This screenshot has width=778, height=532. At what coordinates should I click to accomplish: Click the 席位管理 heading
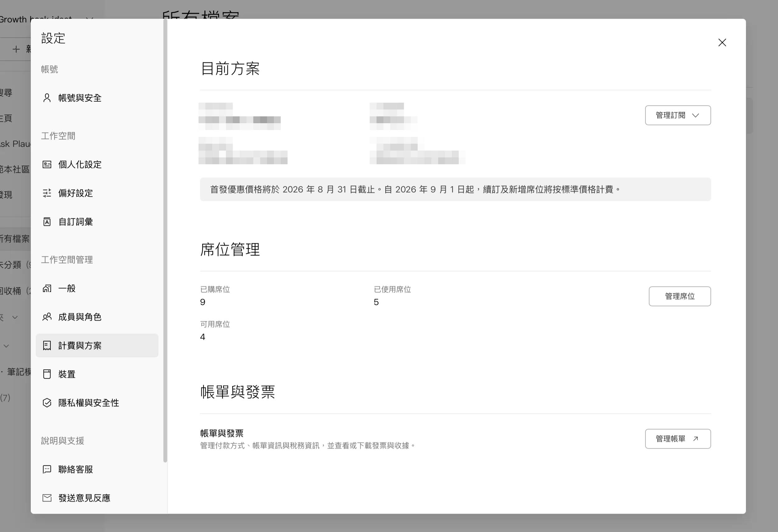230,250
